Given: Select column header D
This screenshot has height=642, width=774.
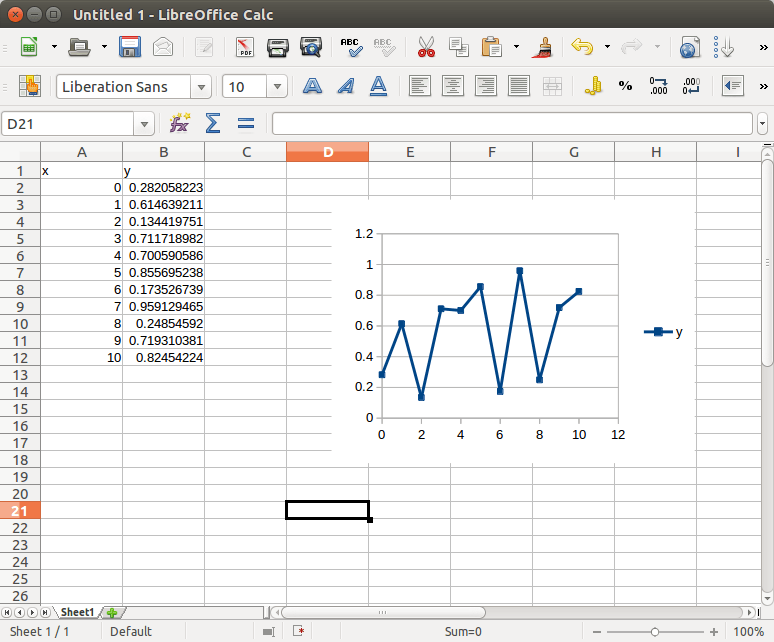Looking at the screenshot, I should tap(327, 152).
